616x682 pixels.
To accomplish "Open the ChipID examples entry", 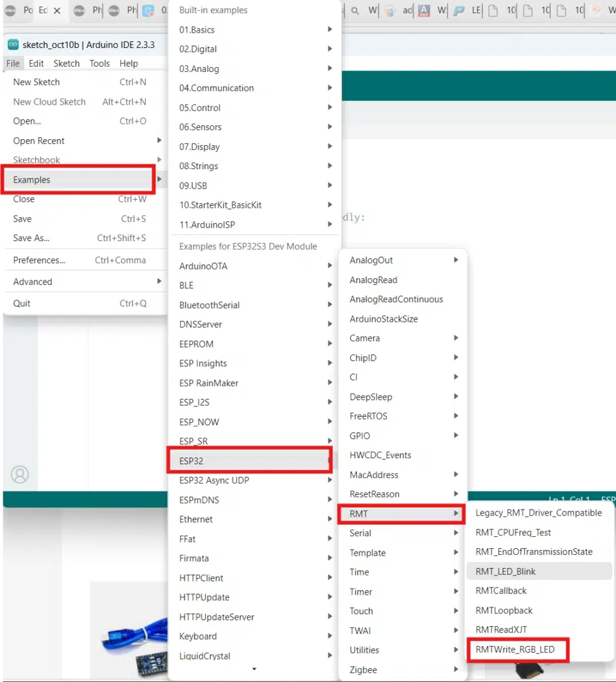I will coord(403,358).
